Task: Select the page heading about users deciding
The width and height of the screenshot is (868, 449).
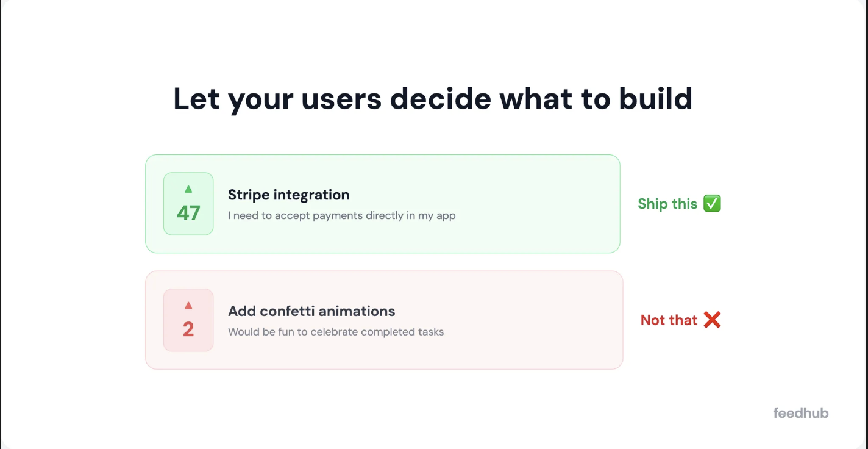Action: point(433,98)
